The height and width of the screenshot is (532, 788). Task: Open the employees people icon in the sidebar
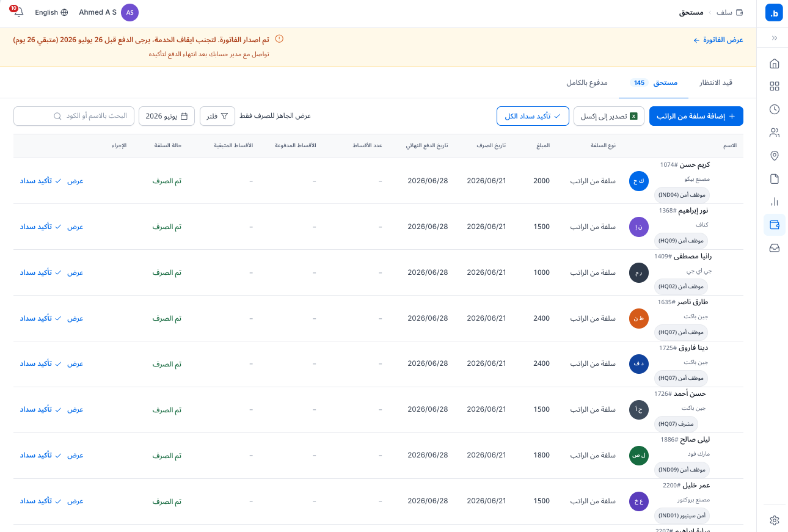tap(775, 133)
